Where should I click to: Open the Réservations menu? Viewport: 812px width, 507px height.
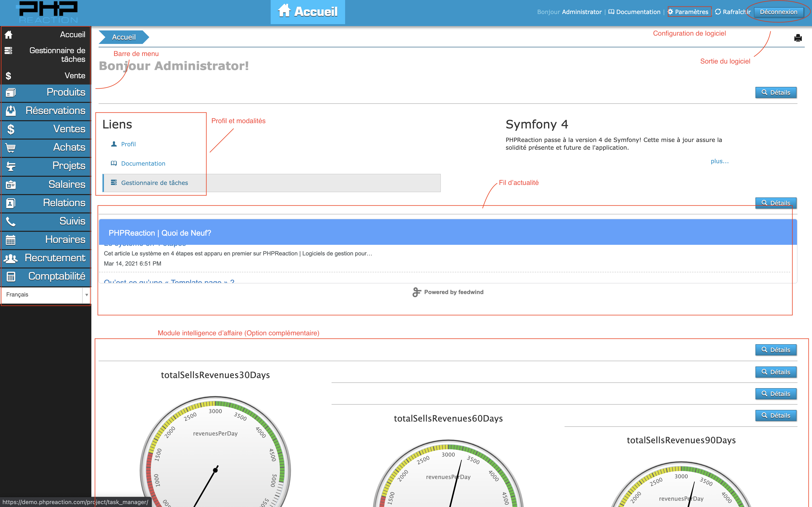tap(55, 111)
